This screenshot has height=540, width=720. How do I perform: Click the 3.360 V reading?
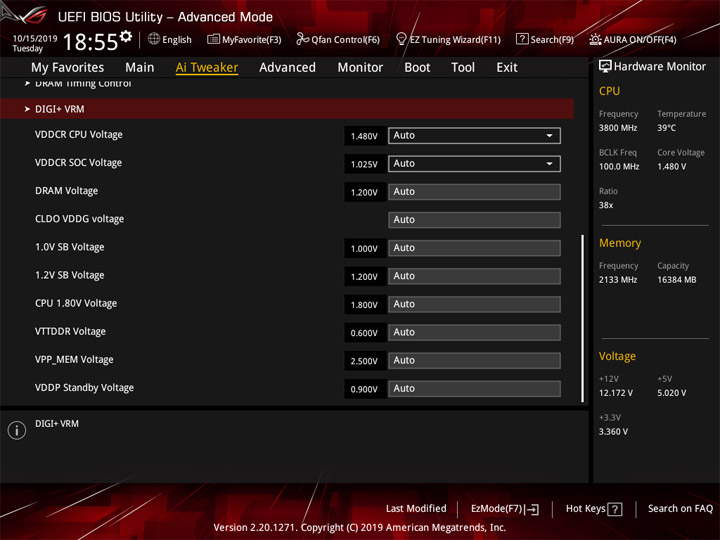point(613,432)
